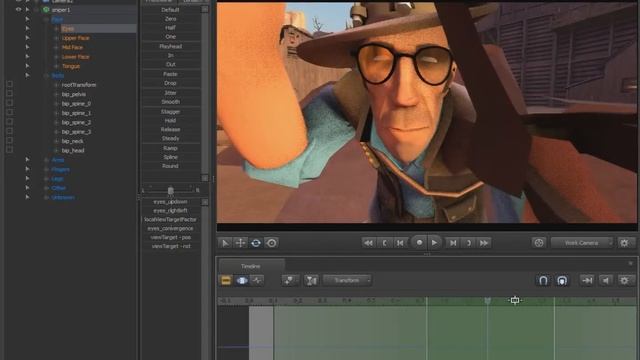Open the Transform dropdown in timeline
Viewport: 640px width, 360px height.
point(347,280)
